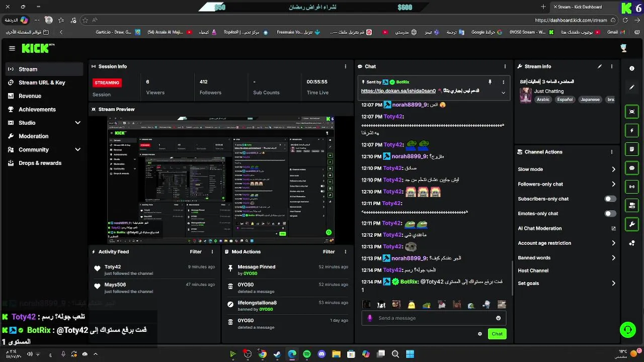Toggle Subscribers-only chat switch
This screenshot has width=644, height=362.
pos(610,199)
